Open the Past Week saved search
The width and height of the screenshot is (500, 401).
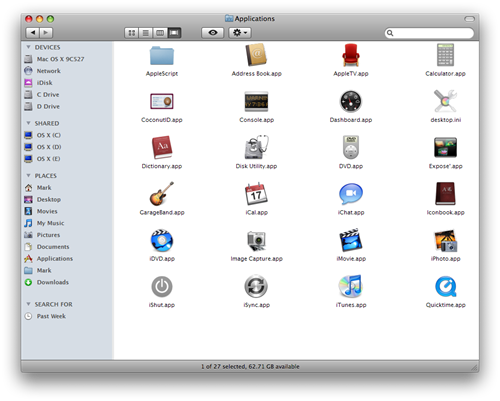point(45,316)
